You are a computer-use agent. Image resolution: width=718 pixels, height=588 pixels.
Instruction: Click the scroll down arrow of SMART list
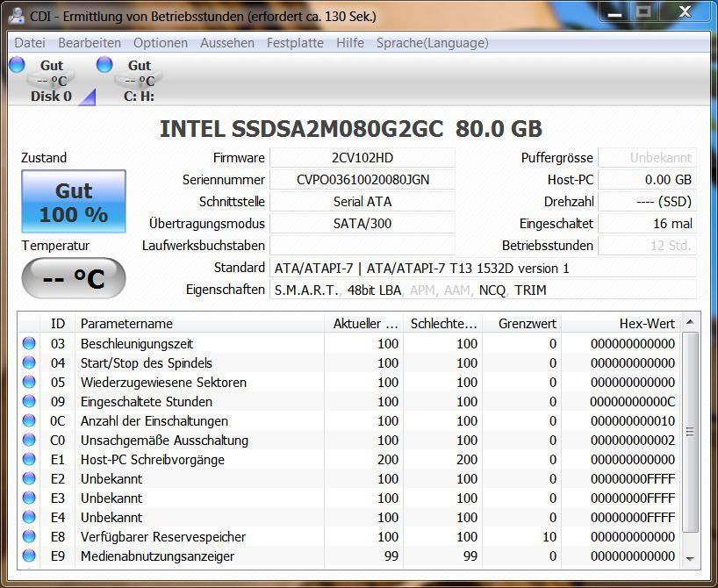coord(690,559)
